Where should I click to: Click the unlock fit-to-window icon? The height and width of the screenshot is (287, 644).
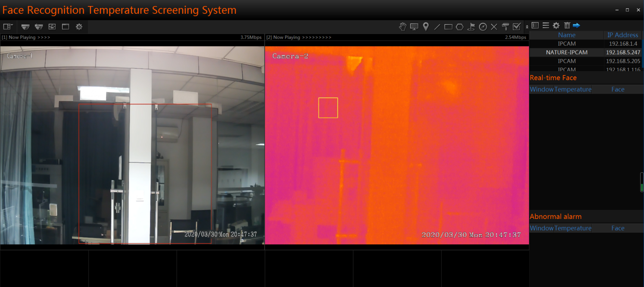[52, 26]
